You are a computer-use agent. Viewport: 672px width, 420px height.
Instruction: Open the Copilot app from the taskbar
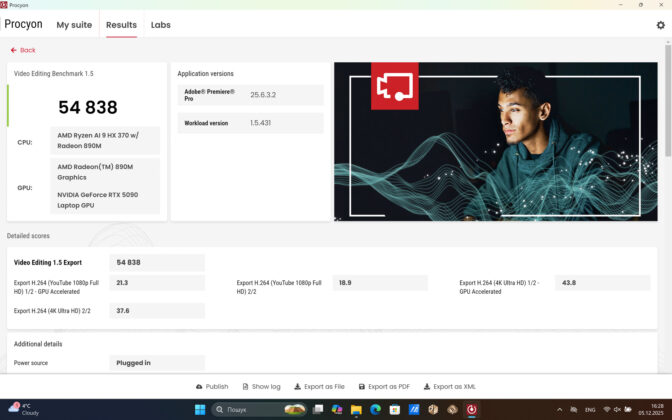pyautogui.click(x=337, y=410)
